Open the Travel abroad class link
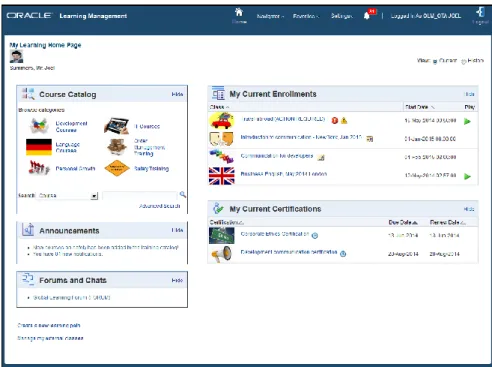492x367 pixels. pos(283,119)
